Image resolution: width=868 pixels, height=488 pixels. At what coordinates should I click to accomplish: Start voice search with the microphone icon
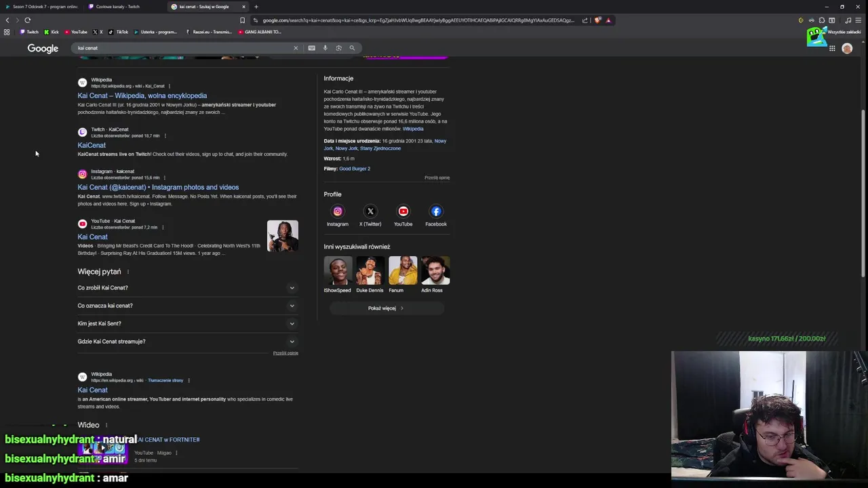pyautogui.click(x=325, y=48)
